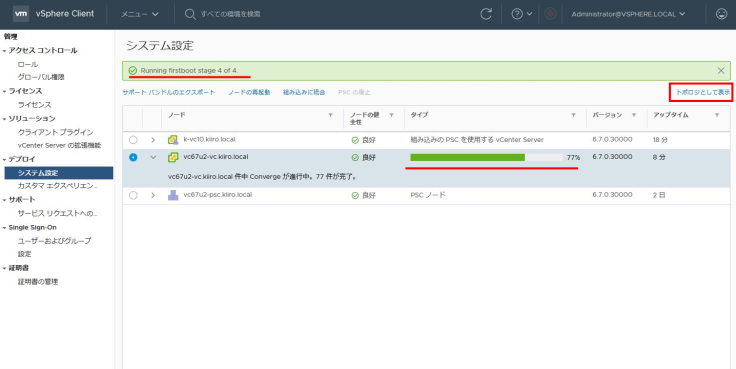Filter the ノード column

click(x=330, y=115)
